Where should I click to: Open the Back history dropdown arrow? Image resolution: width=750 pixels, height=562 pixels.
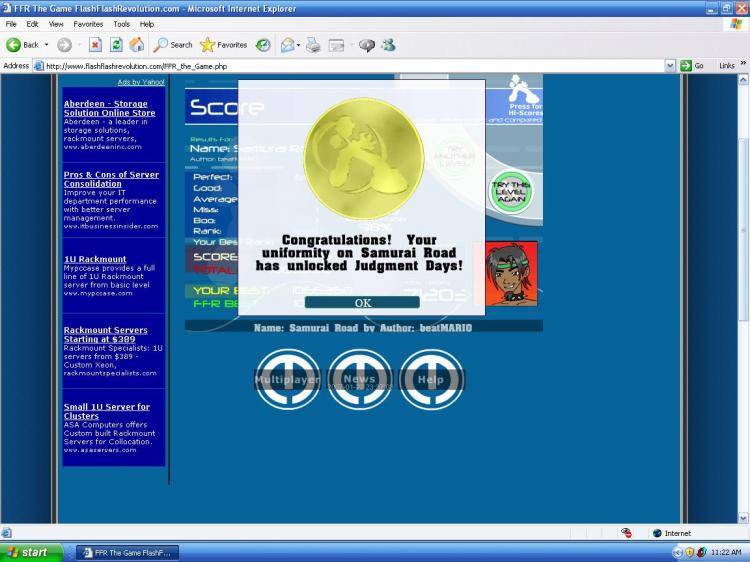pos(46,45)
